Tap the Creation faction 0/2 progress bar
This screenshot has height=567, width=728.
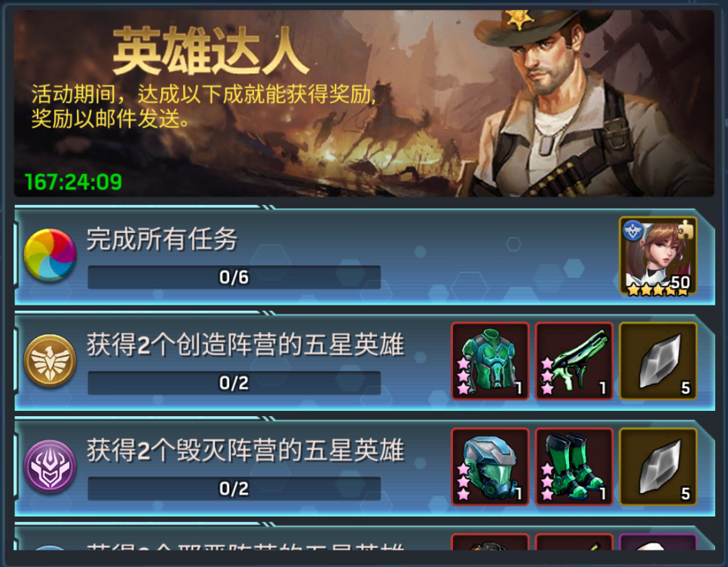coord(234,383)
